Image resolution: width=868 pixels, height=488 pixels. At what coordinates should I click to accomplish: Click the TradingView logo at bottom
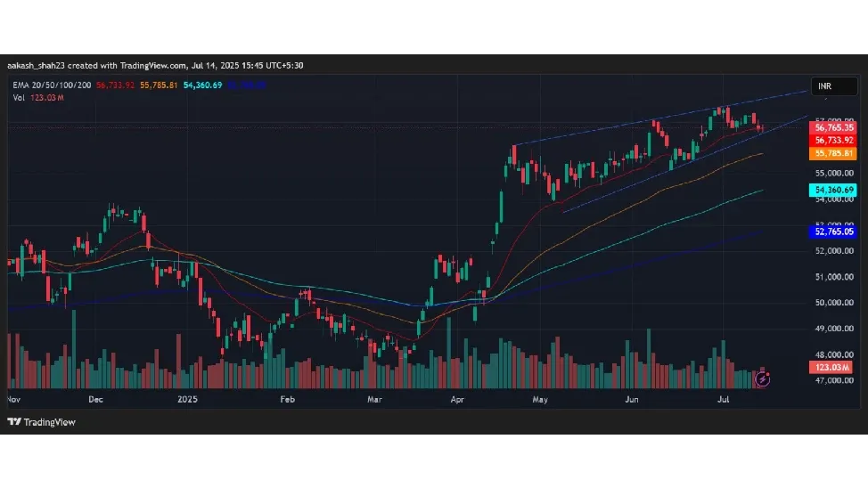click(x=42, y=422)
